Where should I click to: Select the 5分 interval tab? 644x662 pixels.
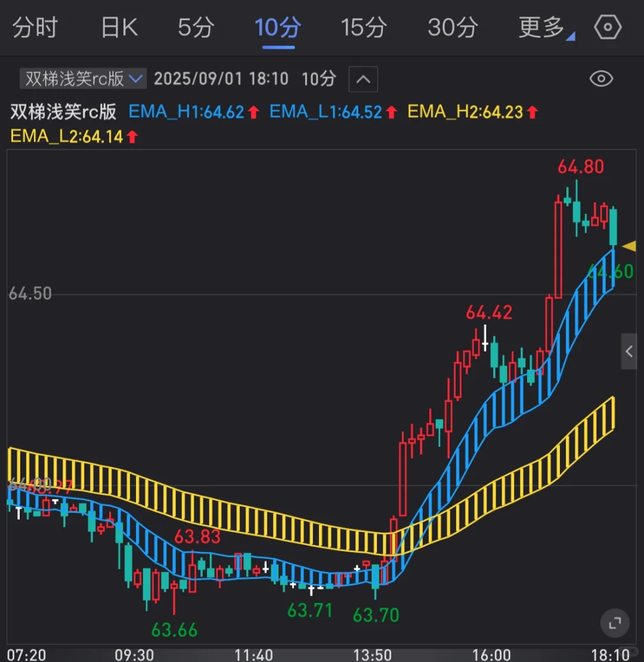pos(196,27)
